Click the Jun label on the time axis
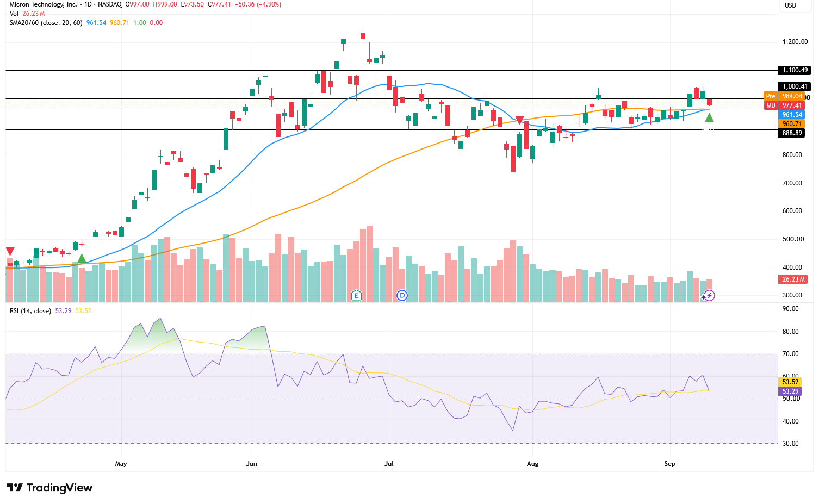The image size is (819, 504). [x=251, y=464]
